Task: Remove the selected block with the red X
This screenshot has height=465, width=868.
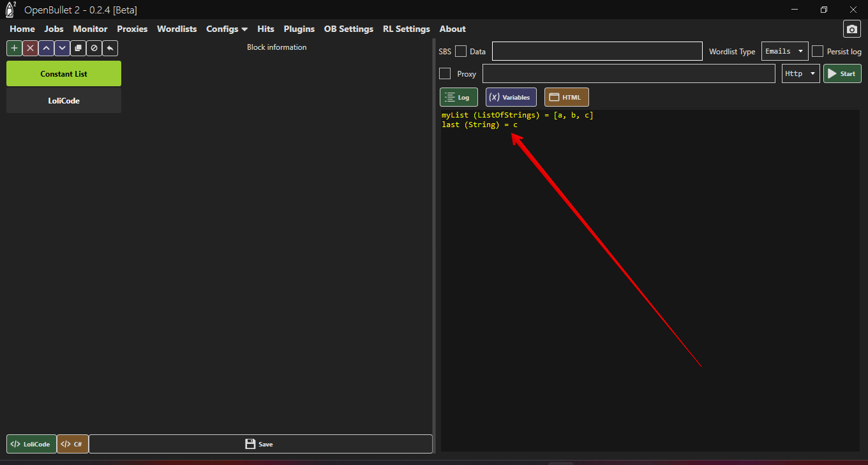Action: [x=30, y=48]
